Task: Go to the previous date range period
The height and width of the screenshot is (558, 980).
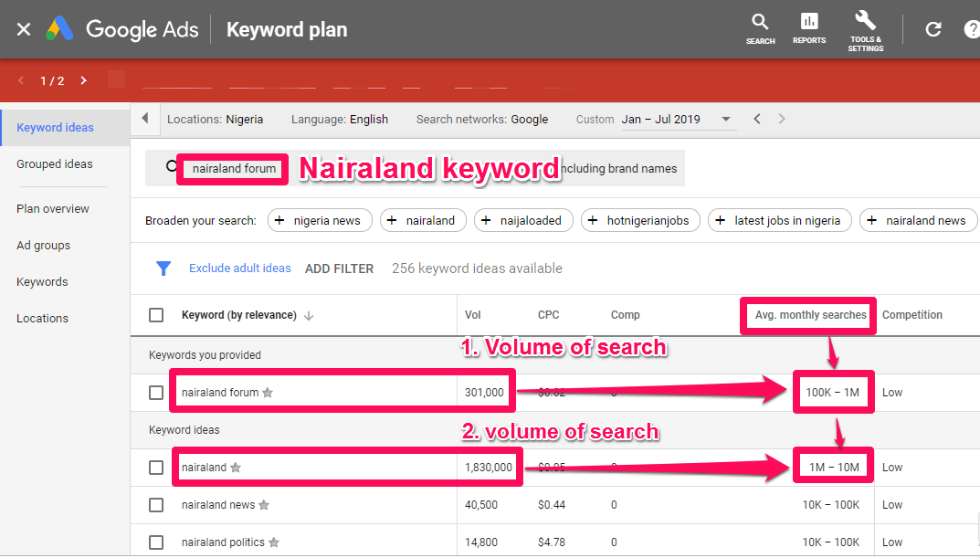Action: [x=756, y=119]
